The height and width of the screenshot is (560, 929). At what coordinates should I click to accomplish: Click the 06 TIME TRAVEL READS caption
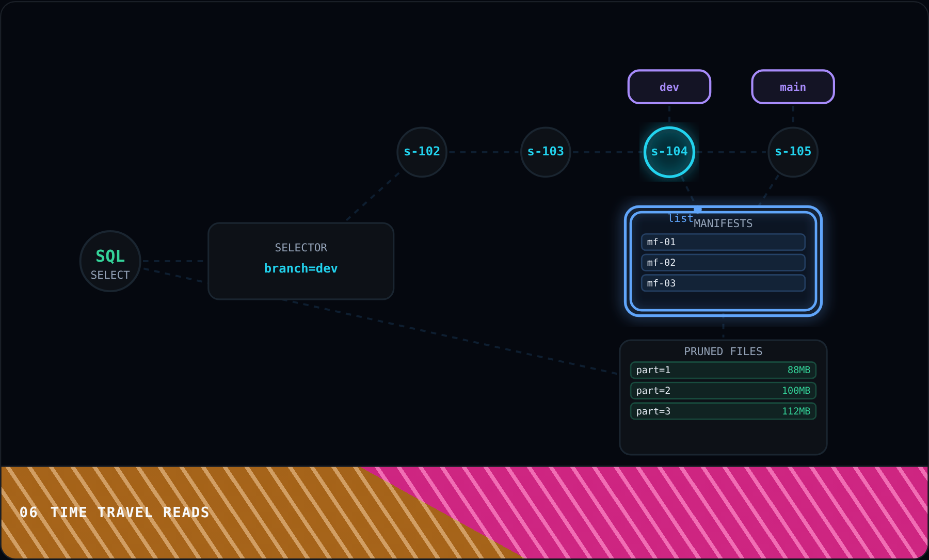(x=115, y=513)
